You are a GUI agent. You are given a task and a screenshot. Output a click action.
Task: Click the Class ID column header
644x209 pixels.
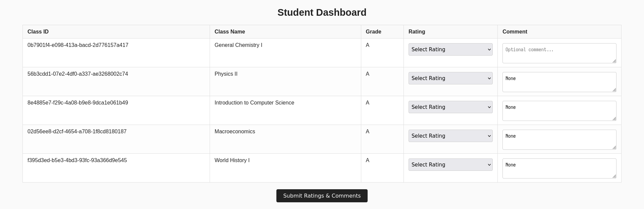click(38, 31)
